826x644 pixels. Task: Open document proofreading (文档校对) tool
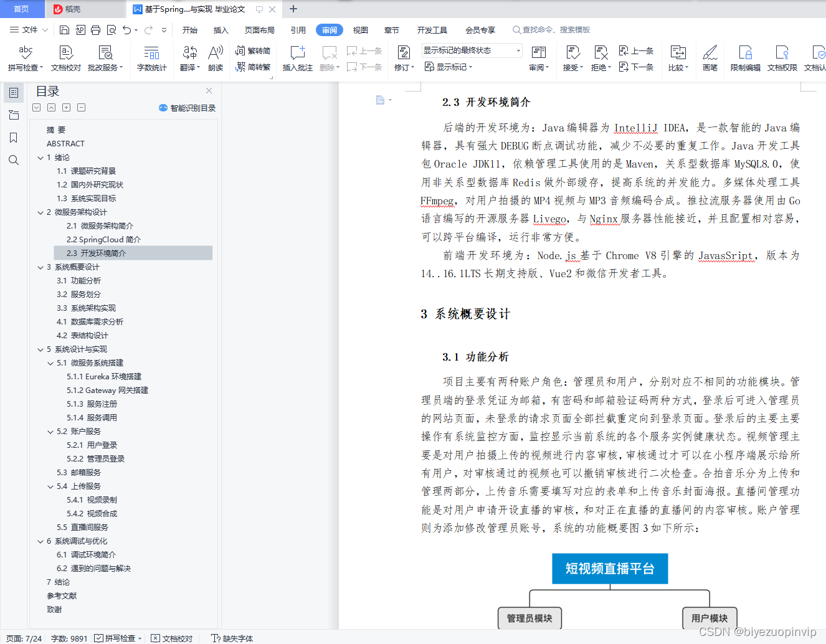point(66,59)
